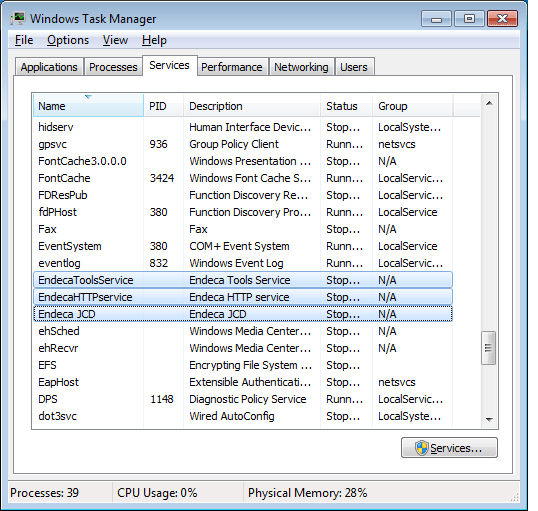Click PID 832 cell
538x511 pixels.
[159, 263]
